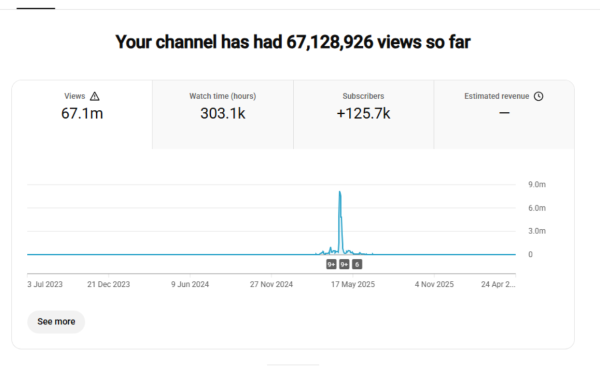This screenshot has width=600, height=371.
Task: Open the Estimated revenue tab
Action: 504,114
